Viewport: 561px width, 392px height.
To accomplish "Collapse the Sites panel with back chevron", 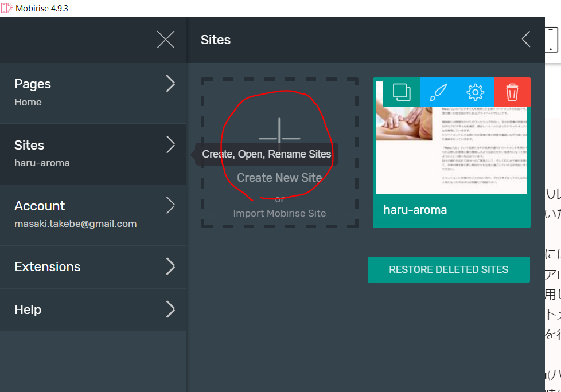I will 526,40.
